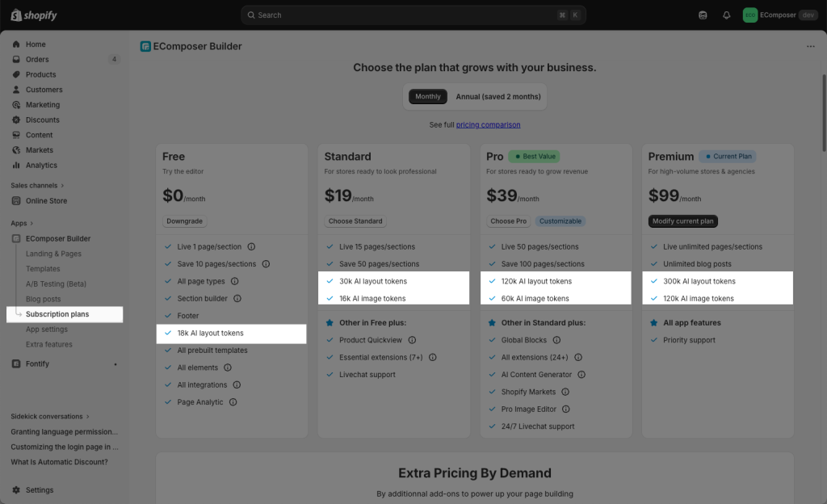Go to Orders in the sidebar
The width and height of the screenshot is (827, 504).
coord(37,60)
